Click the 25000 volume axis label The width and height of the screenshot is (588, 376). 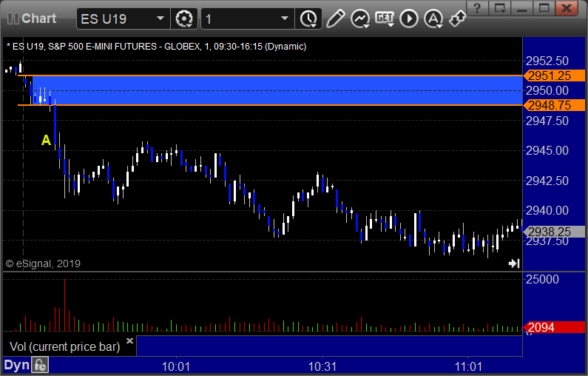point(542,279)
